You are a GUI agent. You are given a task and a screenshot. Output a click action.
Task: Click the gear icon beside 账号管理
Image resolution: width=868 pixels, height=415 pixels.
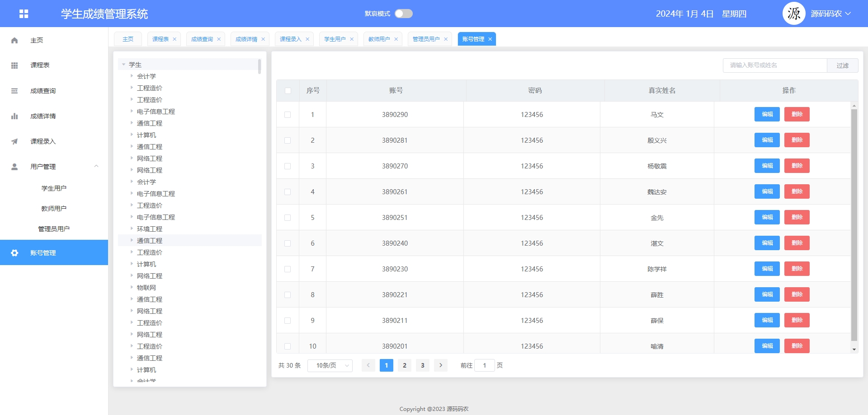tap(14, 253)
